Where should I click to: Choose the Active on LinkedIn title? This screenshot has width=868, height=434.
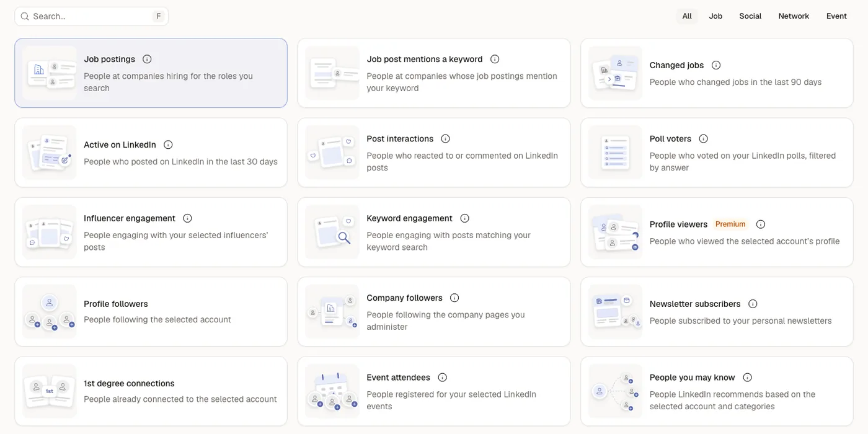tap(120, 144)
